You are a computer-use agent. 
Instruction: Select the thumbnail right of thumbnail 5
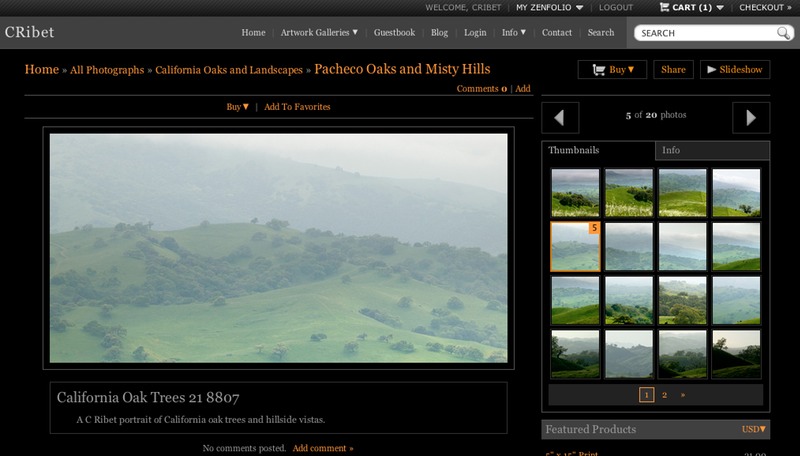629,246
